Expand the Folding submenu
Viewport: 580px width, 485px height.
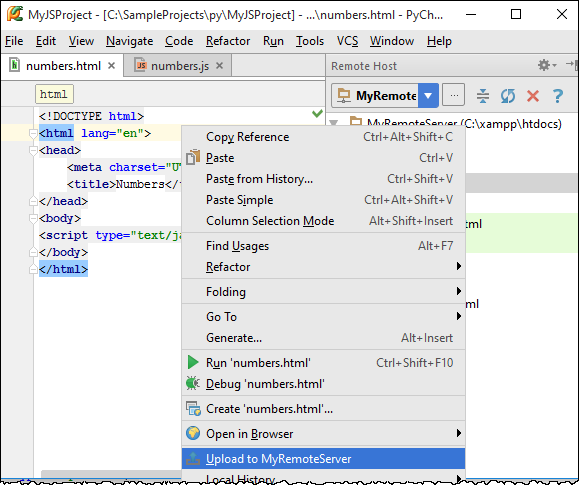[323, 292]
